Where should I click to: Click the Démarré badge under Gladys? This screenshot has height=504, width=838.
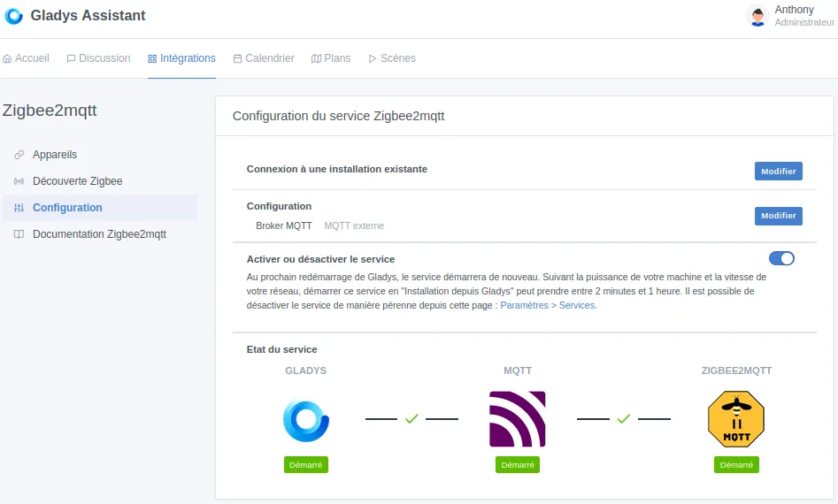305,465
